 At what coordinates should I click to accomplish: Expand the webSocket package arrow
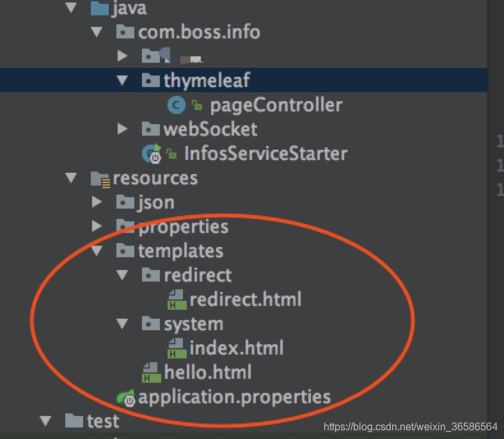coord(122,129)
